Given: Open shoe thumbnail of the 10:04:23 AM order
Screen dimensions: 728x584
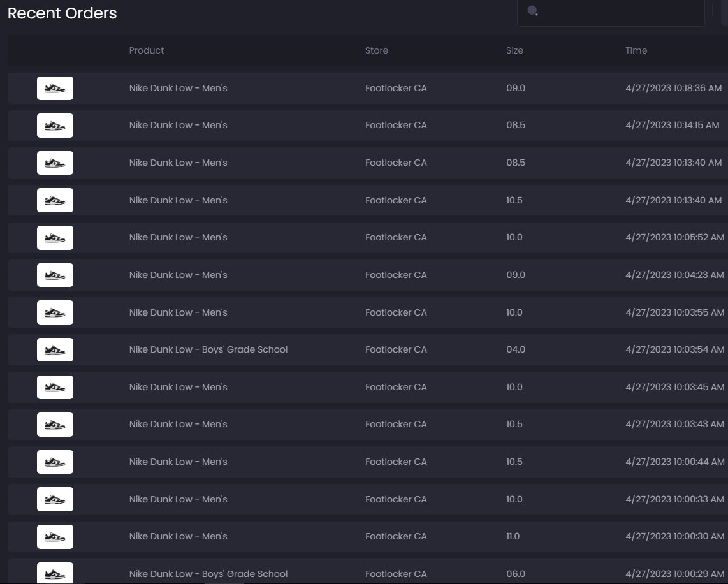Looking at the screenshot, I should click(55, 275).
